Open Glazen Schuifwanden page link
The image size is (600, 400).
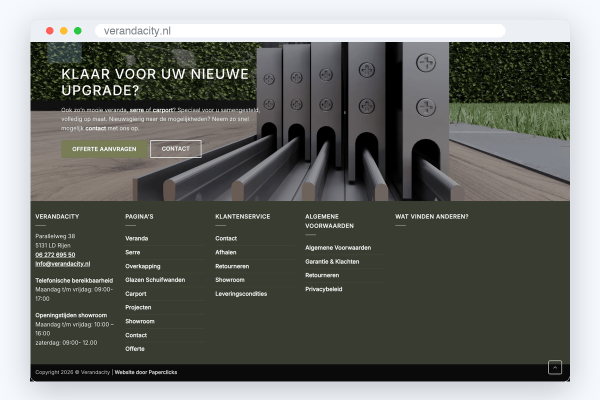155,280
